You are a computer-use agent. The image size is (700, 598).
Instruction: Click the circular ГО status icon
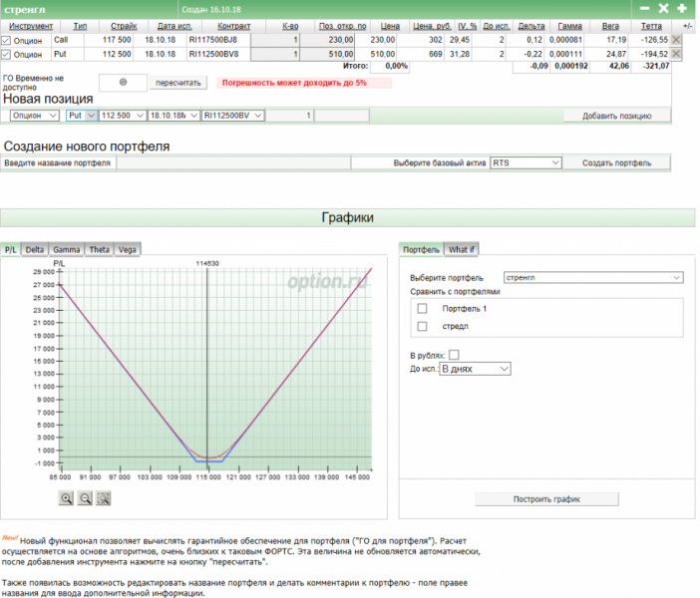[x=124, y=82]
